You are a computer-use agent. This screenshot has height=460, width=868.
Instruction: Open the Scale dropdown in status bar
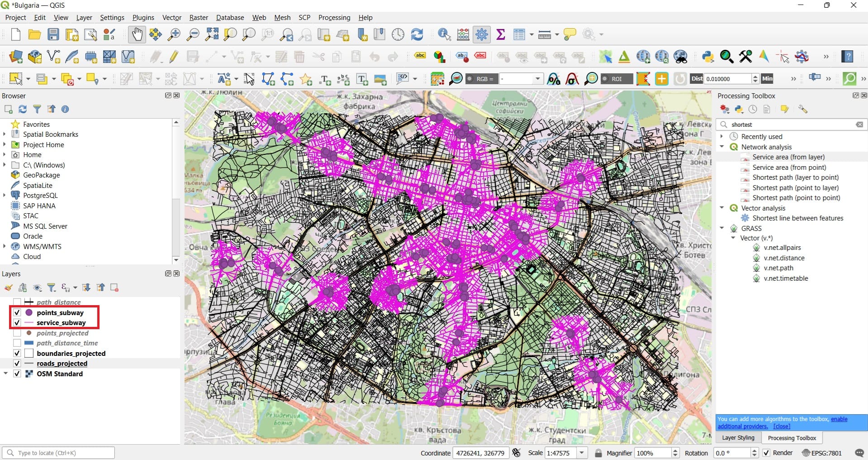tap(582, 453)
